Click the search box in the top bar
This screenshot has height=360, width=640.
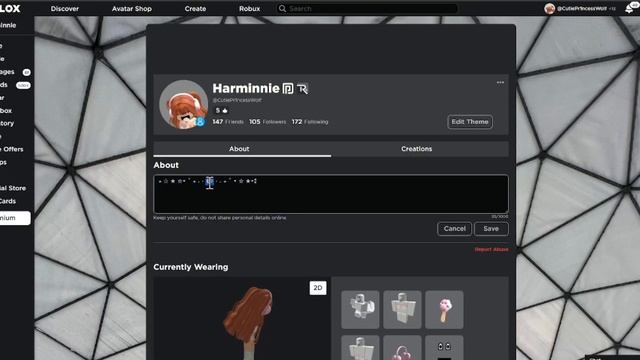click(x=367, y=9)
